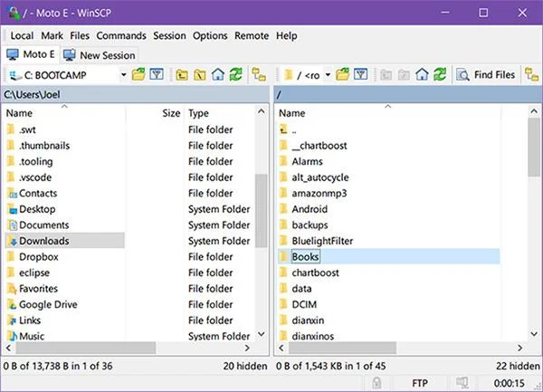Screen dimensions: 543x392
Task: Click the remote path bar showing /
Action: (408, 94)
